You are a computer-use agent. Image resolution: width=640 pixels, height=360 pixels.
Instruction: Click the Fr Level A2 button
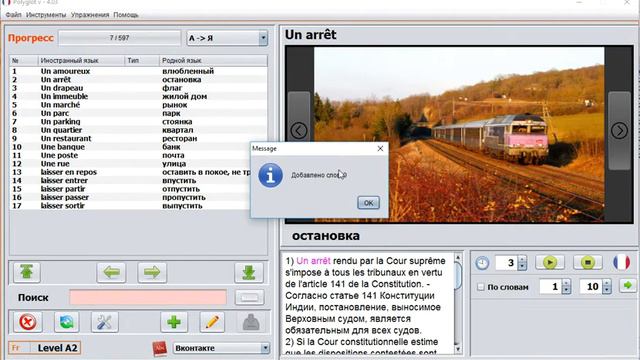coord(44,348)
